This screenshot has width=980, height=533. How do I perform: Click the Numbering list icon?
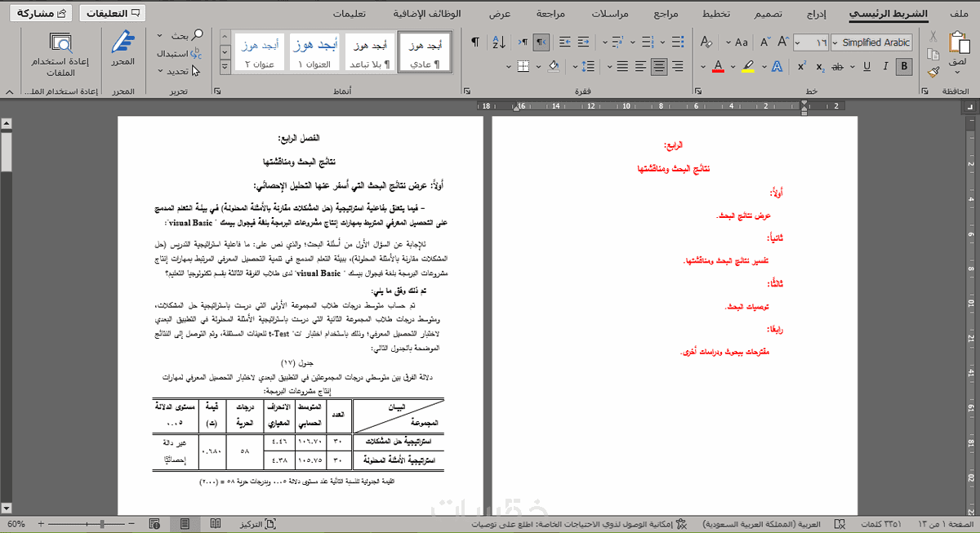pos(648,42)
